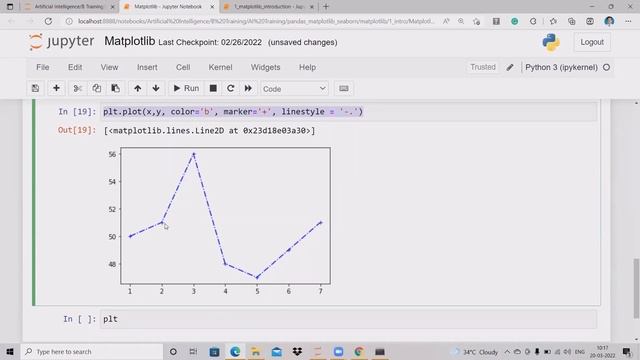
Task: Click the Jupyter logo
Action: click(61, 42)
